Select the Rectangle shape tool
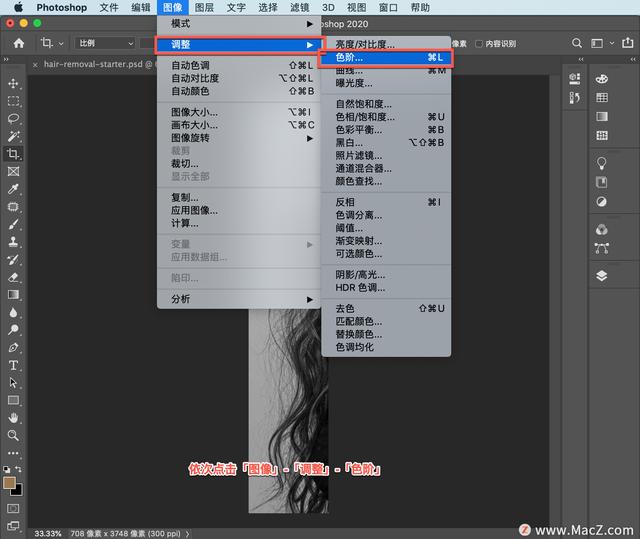This screenshot has height=539, width=640. point(13,400)
